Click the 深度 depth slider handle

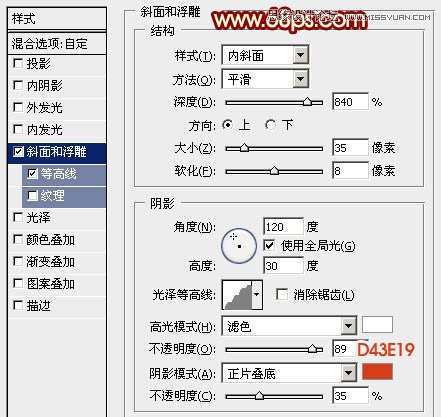point(308,102)
